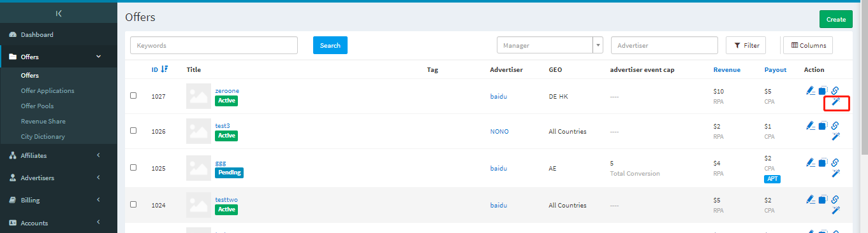Click magic wand icon for offer 1025
The height and width of the screenshot is (233, 868).
[x=835, y=173]
